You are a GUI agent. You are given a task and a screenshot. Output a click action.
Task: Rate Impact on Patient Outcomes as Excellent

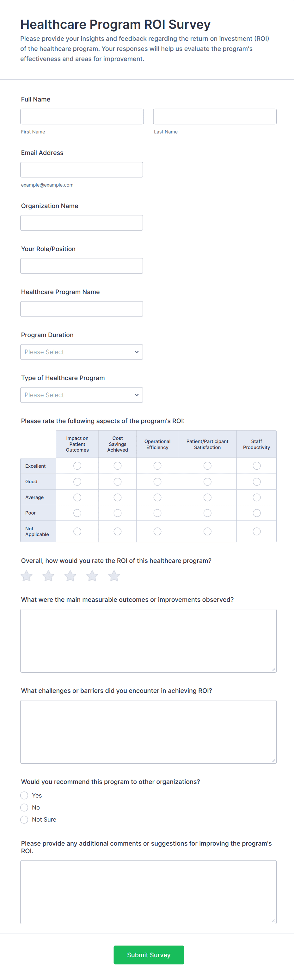(x=77, y=466)
